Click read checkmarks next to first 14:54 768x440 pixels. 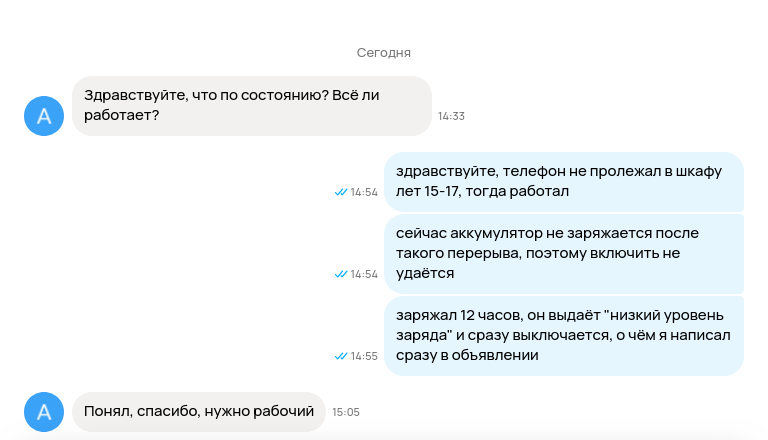click(x=341, y=192)
